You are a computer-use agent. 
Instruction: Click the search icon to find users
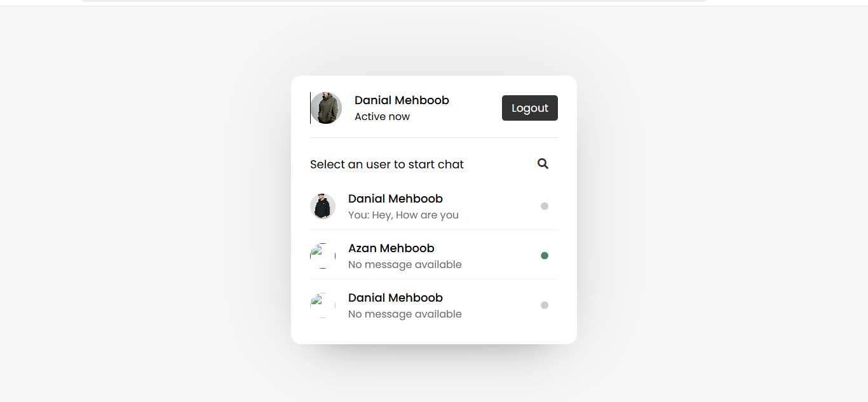(543, 163)
